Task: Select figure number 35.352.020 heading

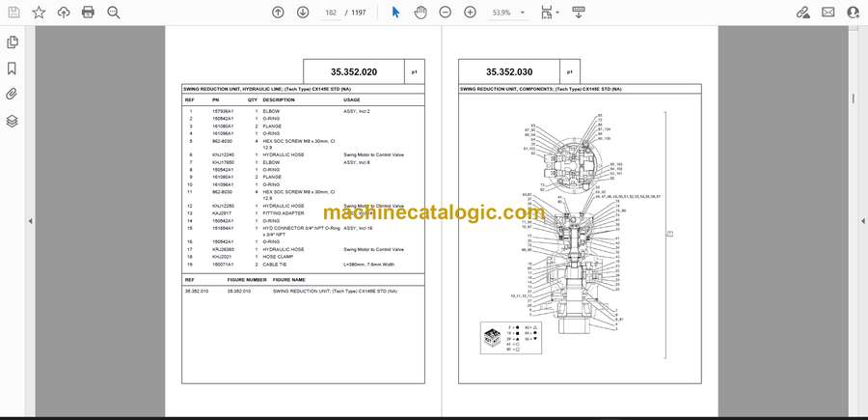Action: [354, 72]
